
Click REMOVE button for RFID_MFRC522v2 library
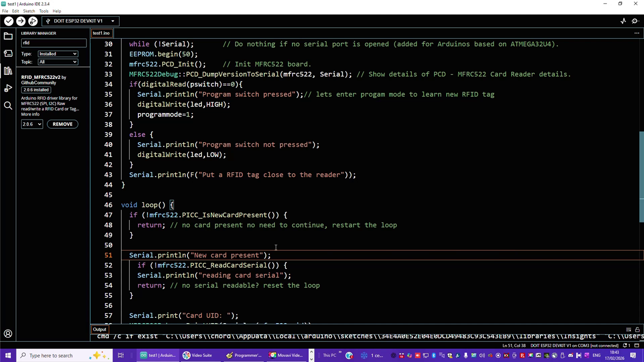coord(62,124)
